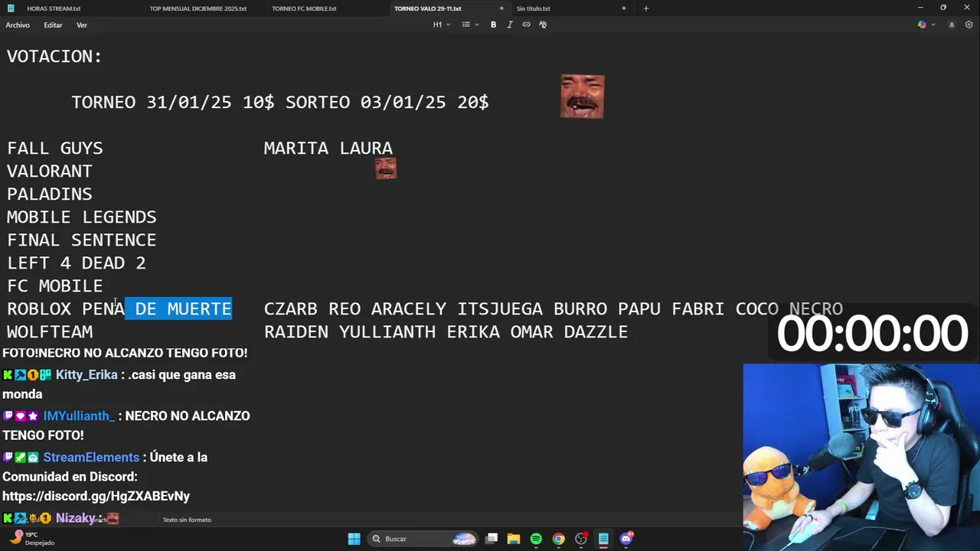This screenshot has height=551, width=980.
Task: Open the Editar menu
Action: coord(53,25)
